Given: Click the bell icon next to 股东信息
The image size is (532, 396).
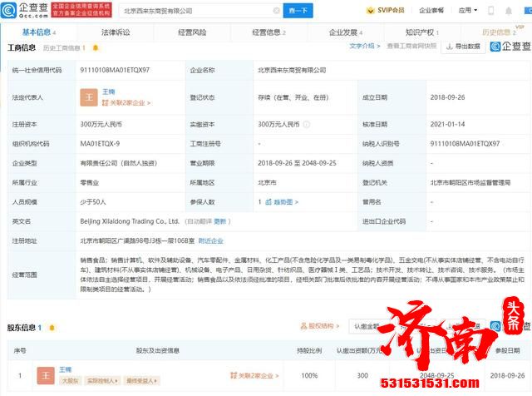Looking at the screenshot, I should [x=52, y=328].
